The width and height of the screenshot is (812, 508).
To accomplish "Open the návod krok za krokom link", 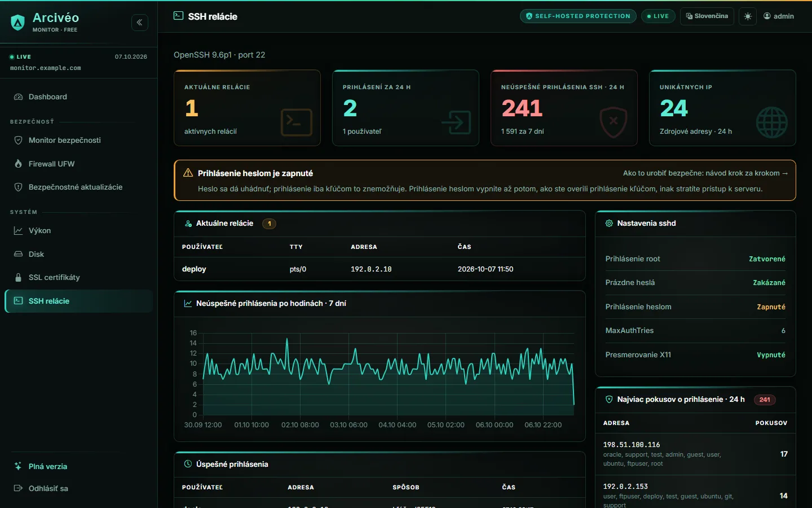I will (x=705, y=173).
